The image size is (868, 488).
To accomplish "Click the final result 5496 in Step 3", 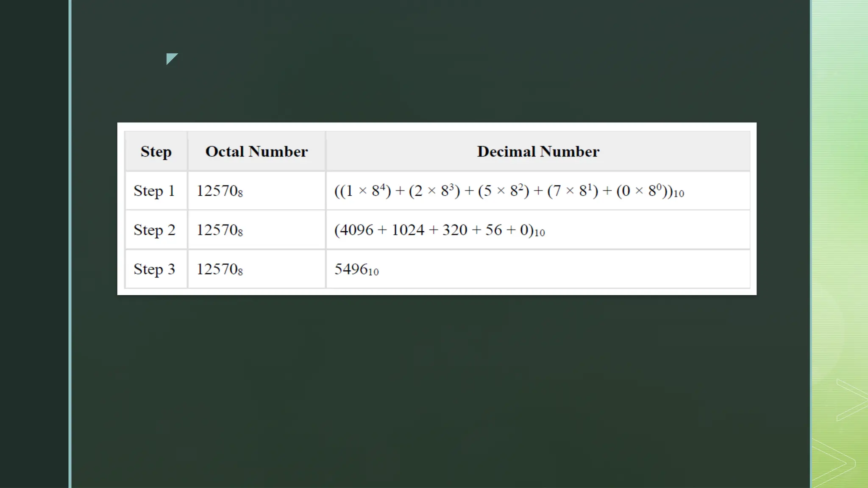I will coord(351,269).
